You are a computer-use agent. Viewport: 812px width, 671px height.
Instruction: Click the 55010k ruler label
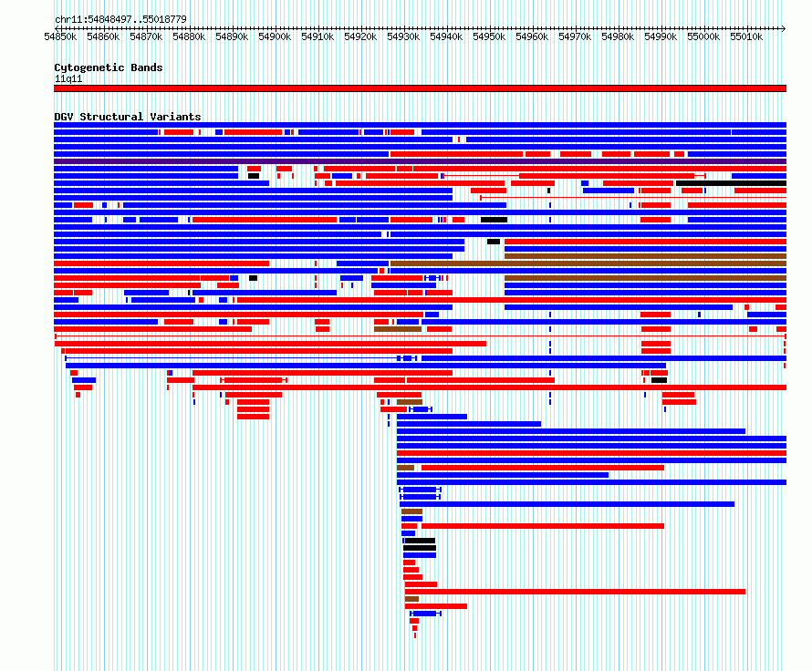click(x=746, y=36)
